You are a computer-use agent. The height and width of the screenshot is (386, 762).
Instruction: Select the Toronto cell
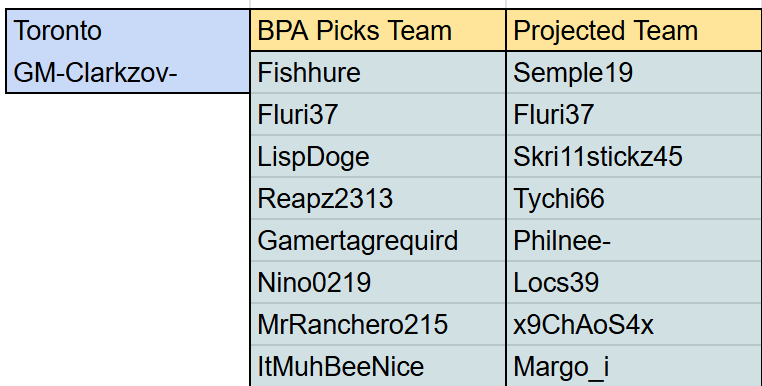tap(128, 30)
